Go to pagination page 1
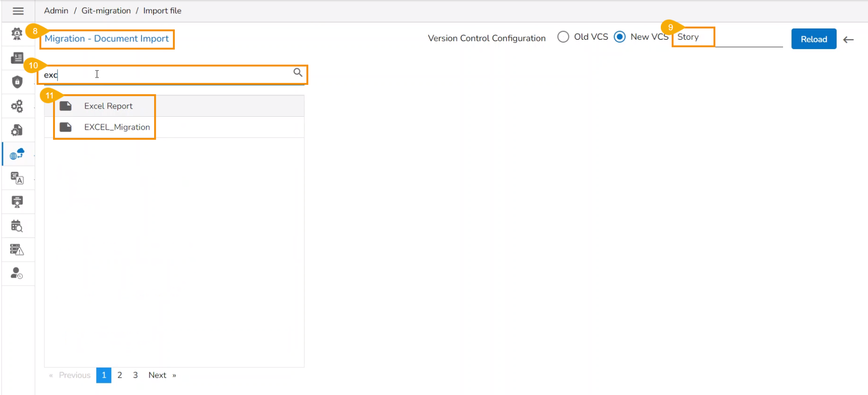The height and width of the screenshot is (395, 868). click(x=104, y=375)
